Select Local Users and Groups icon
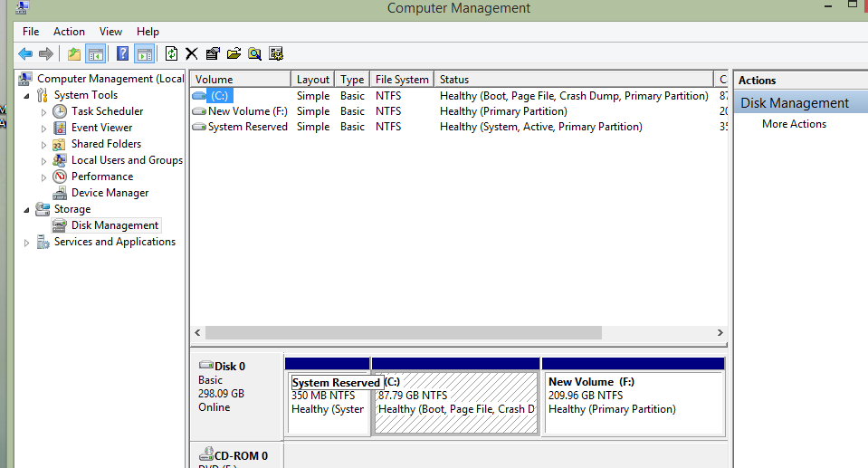868x468 pixels. point(60,160)
